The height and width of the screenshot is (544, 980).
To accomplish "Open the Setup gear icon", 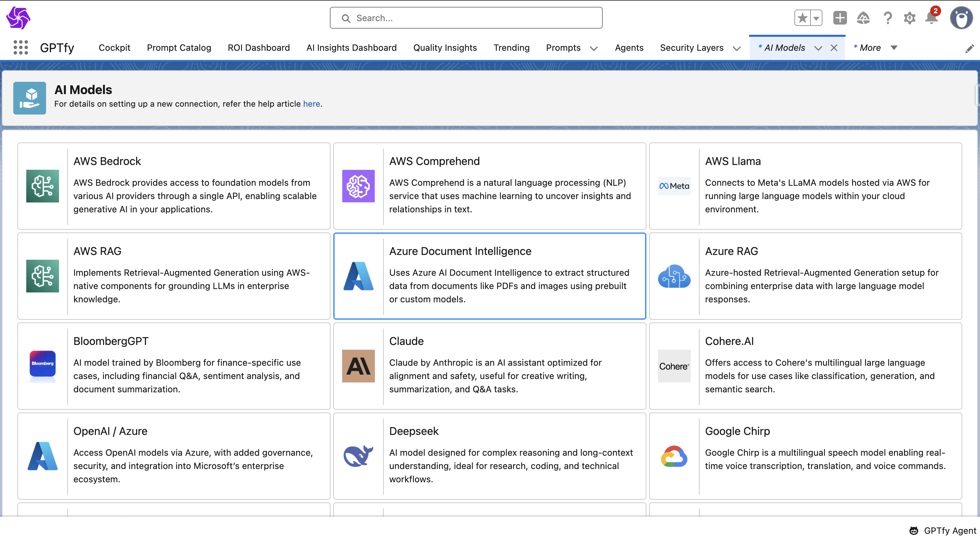I will [x=909, y=18].
